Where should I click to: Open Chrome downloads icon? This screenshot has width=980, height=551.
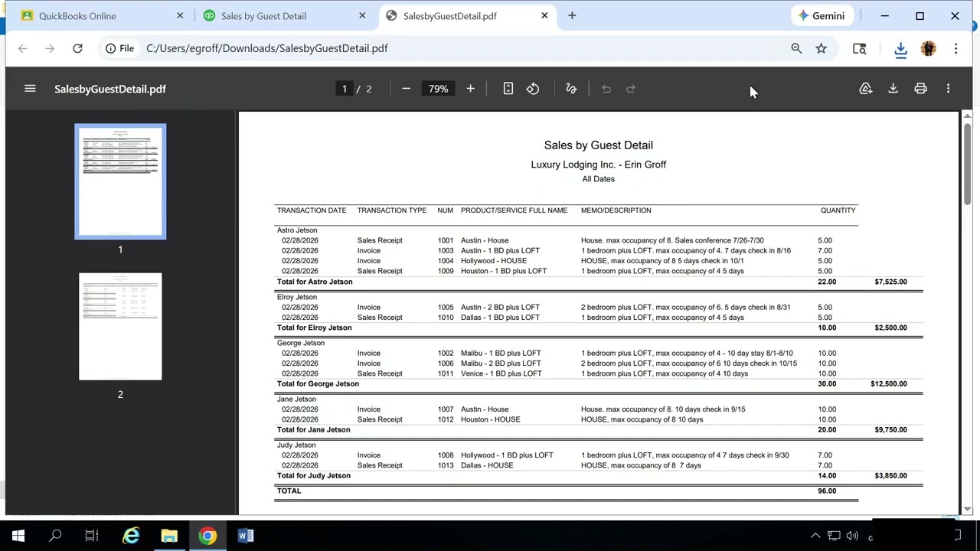tap(900, 48)
